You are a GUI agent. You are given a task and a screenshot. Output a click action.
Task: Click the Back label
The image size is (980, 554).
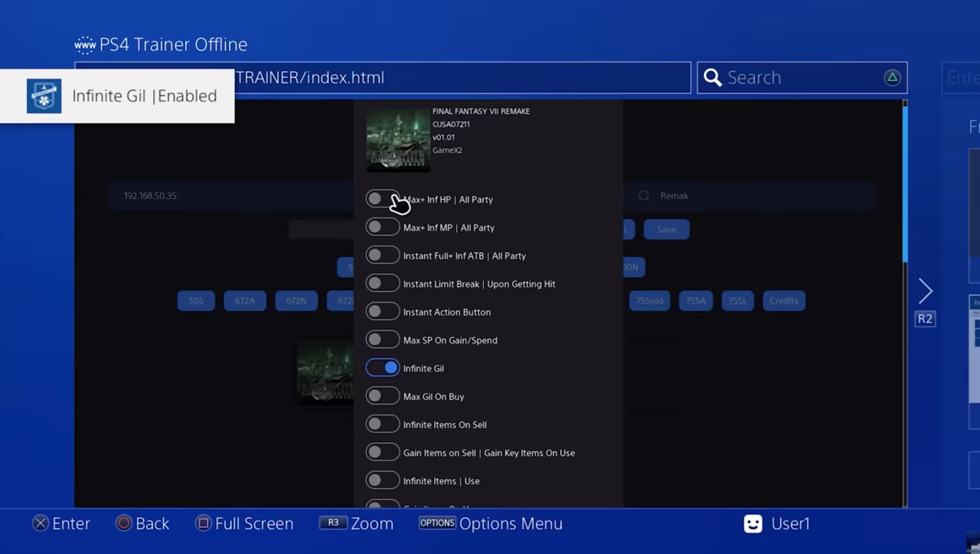pyautogui.click(x=152, y=523)
